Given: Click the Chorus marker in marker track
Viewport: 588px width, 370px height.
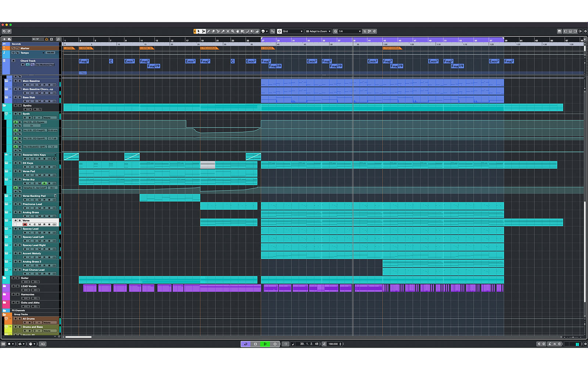Looking at the screenshot, I should tap(267, 48).
